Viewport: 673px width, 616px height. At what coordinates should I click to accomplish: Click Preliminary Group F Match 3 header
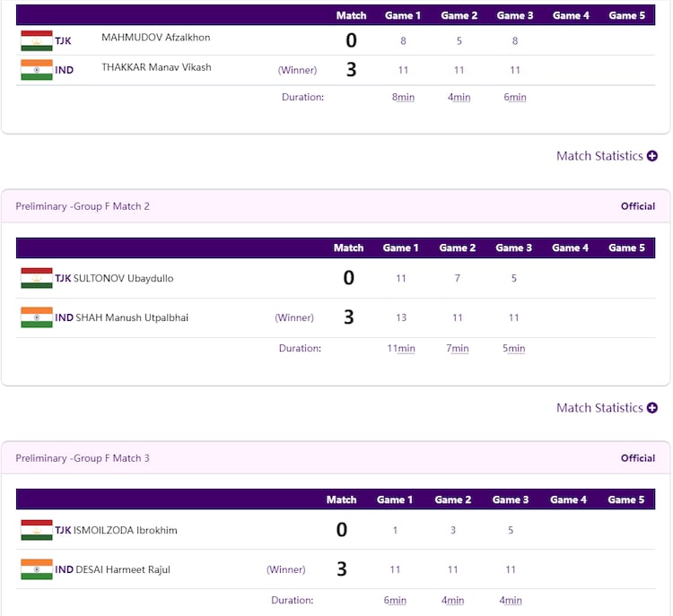point(83,458)
